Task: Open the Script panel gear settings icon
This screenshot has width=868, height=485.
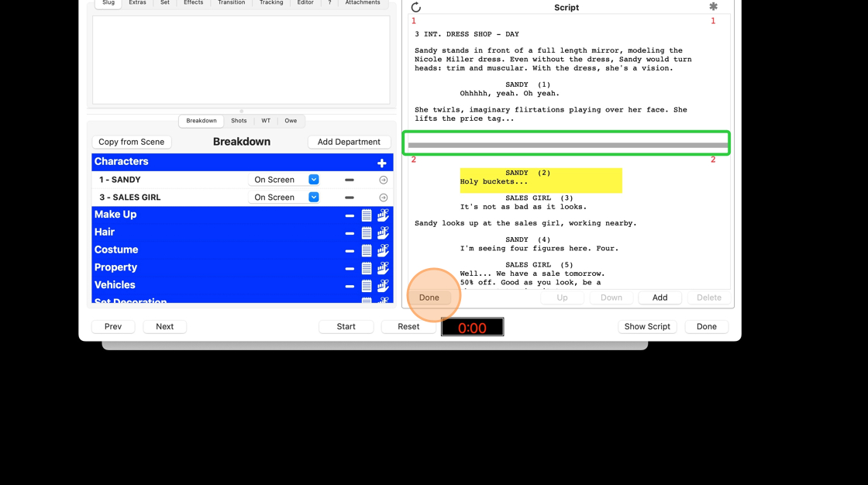Action: point(713,7)
